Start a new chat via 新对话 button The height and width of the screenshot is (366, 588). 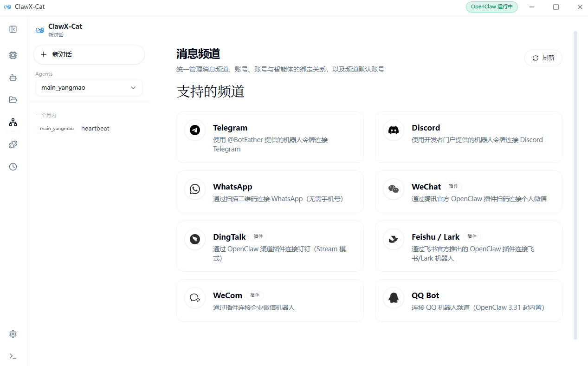[x=89, y=54]
